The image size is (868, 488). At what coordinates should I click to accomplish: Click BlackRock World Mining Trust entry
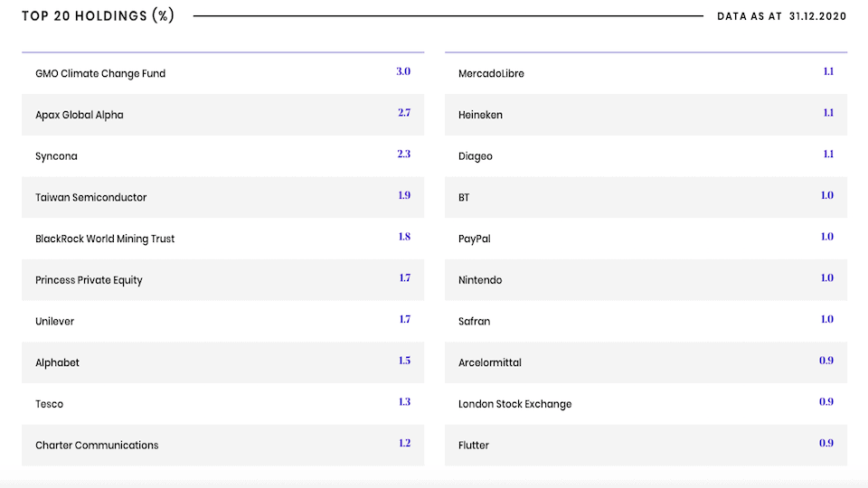(105, 239)
